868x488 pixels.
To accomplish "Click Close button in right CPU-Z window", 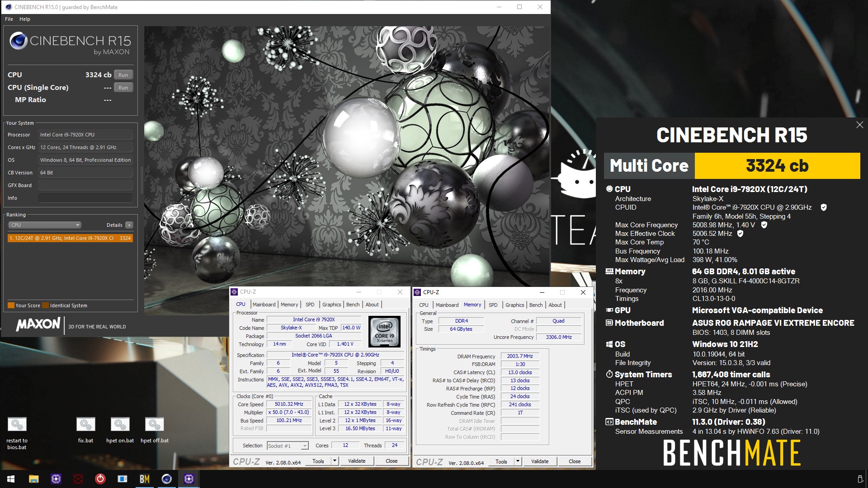I will [x=575, y=461].
